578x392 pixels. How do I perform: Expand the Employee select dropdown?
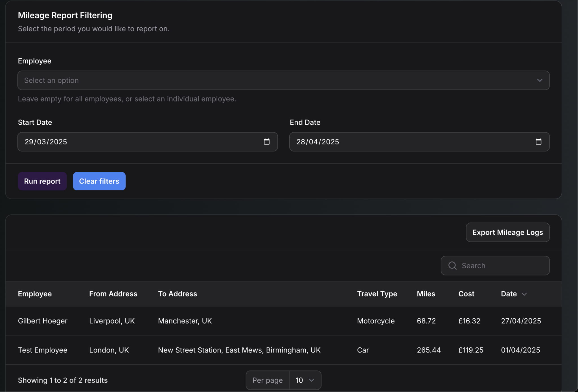coord(283,80)
